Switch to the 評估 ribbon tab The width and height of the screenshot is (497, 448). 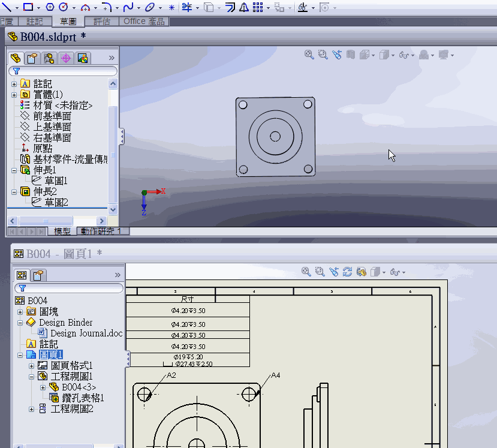pyautogui.click(x=102, y=21)
